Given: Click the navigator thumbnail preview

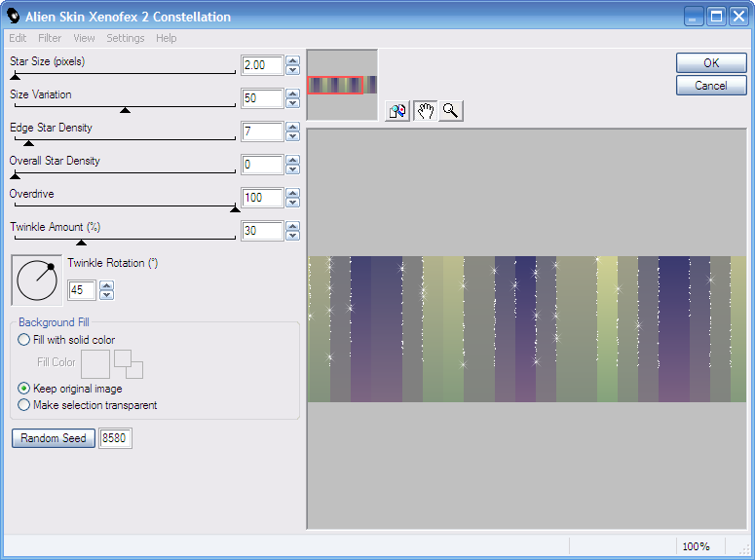Looking at the screenshot, I should coord(342,85).
